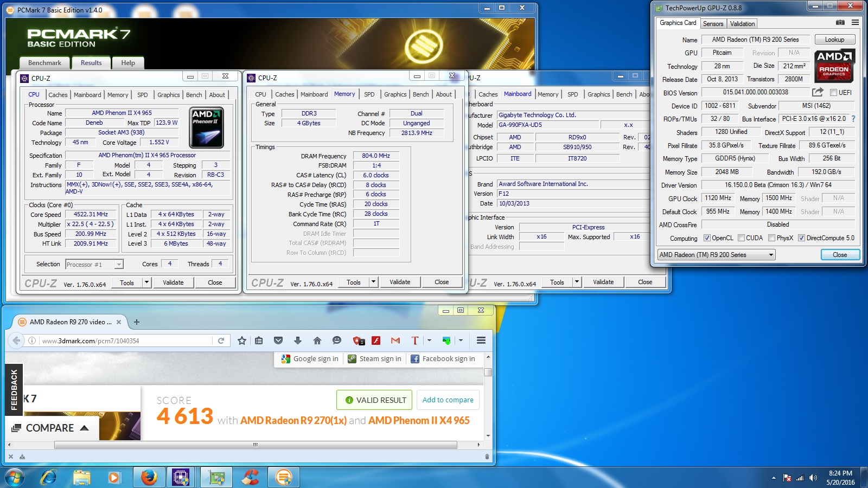Open the red shield ad-blocker extension
The image size is (868, 488).
click(x=359, y=341)
